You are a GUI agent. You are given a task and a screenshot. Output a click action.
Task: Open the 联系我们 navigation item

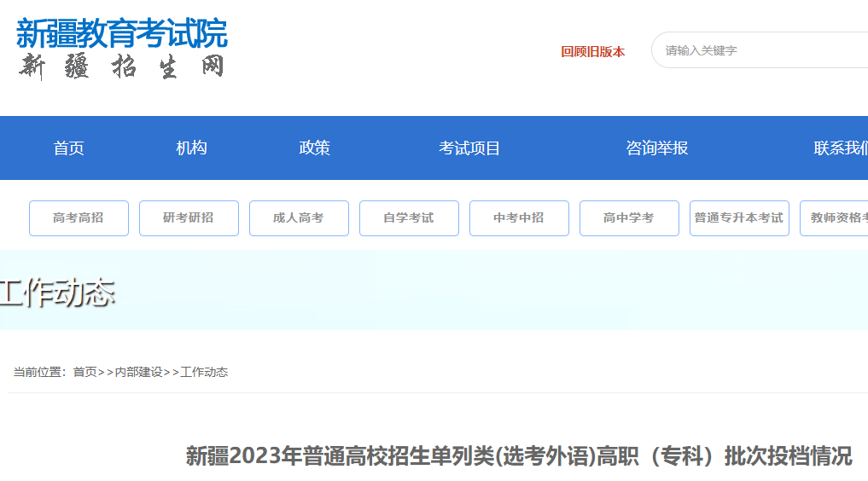coord(841,148)
